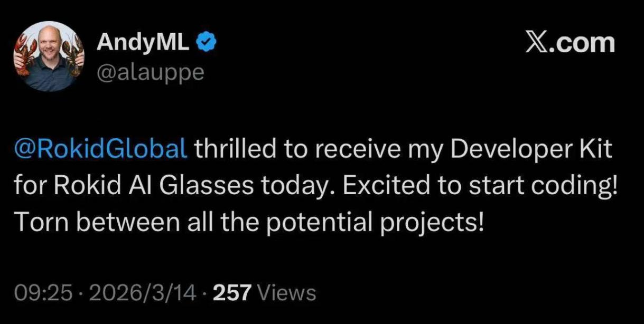The height and width of the screenshot is (324, 644).
Task: Click the @alauppe handle
Action: coord(150,71)
